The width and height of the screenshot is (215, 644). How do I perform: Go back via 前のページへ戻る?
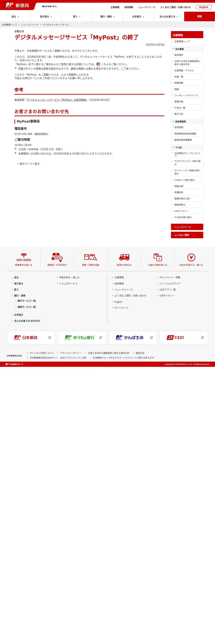[29, 164]
